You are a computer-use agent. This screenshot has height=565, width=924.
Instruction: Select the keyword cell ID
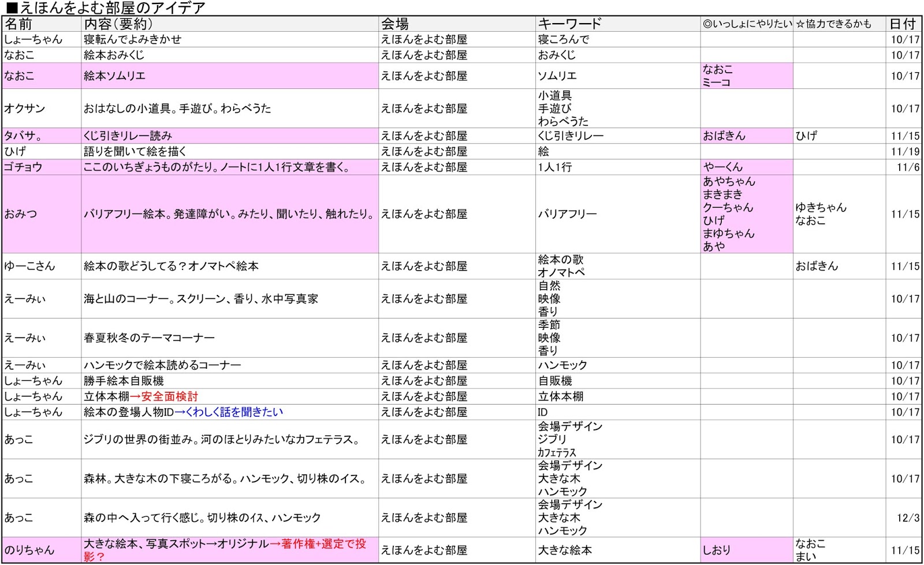coord(618,412)
